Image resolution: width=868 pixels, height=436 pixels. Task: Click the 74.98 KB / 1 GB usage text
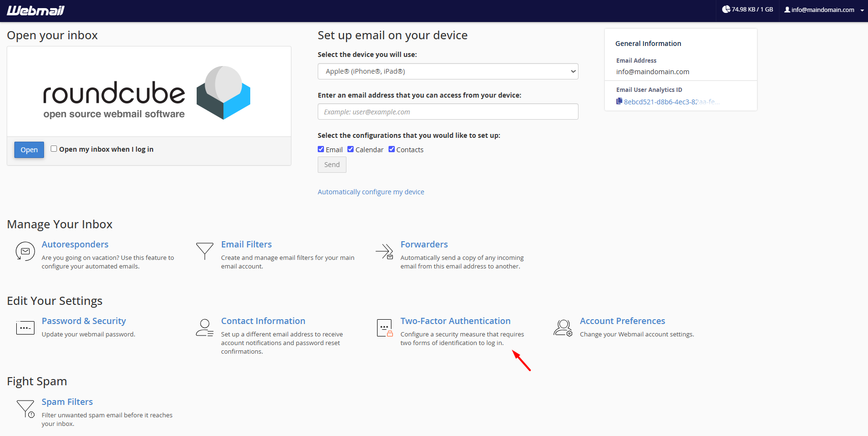click(x=752, y=10)
